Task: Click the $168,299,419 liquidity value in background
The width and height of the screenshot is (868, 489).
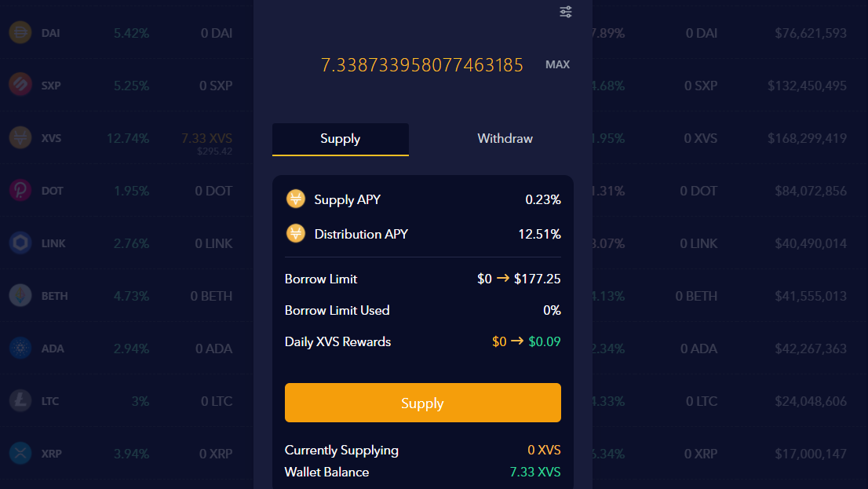Action: [x=807, y=138]
